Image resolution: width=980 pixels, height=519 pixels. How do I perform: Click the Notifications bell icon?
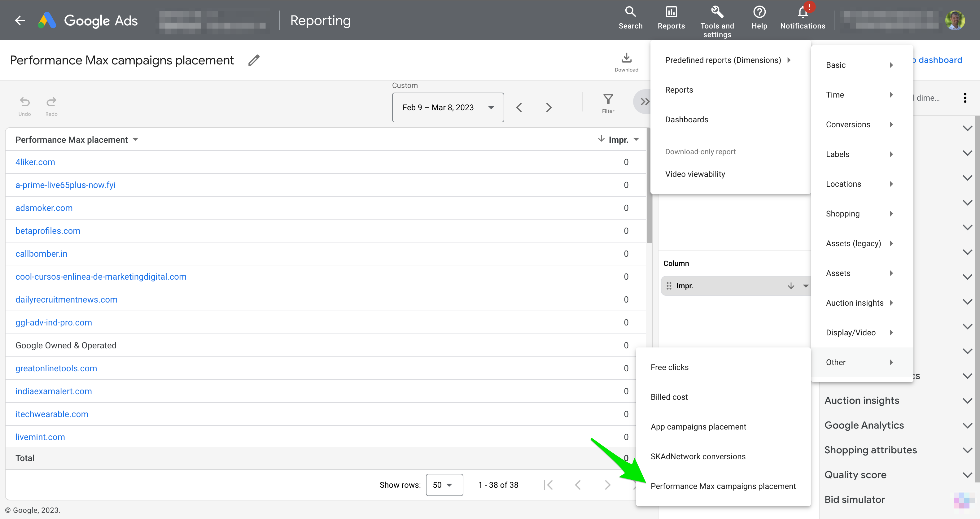click(803, 12)
